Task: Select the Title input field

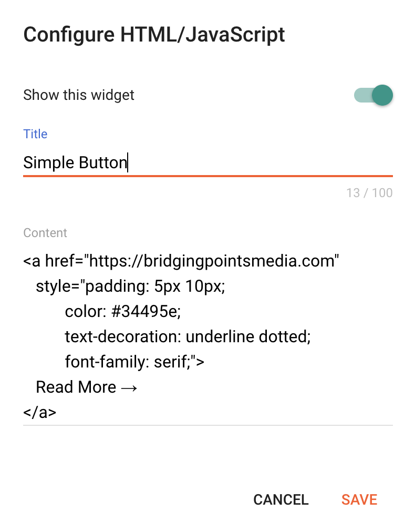Action: click(158, 162)
